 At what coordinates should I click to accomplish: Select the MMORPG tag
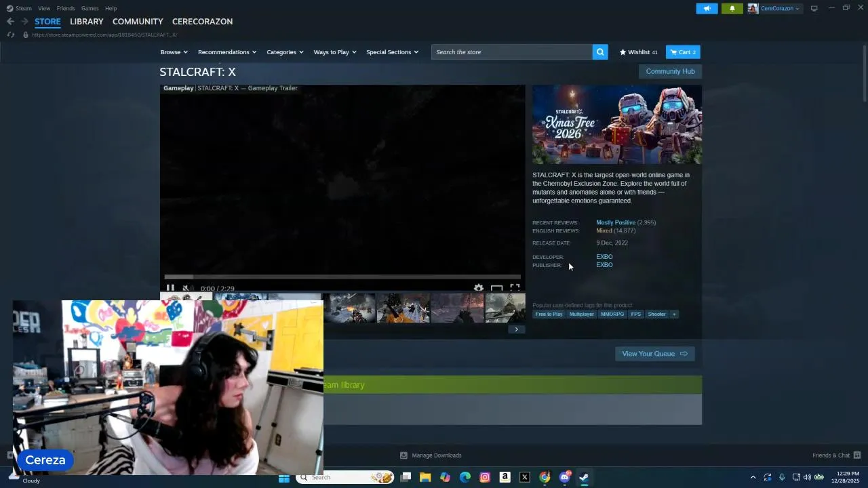tap(612, 314)
